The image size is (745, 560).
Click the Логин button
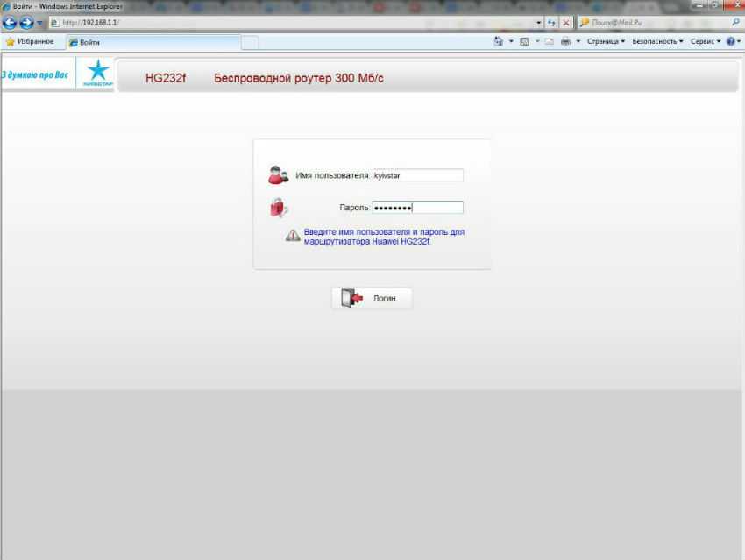click(372, 298)
